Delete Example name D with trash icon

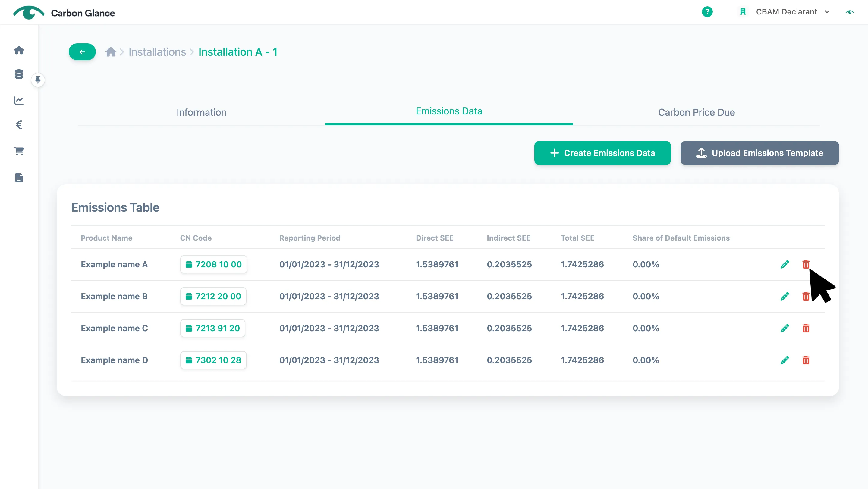click(806, 360)
